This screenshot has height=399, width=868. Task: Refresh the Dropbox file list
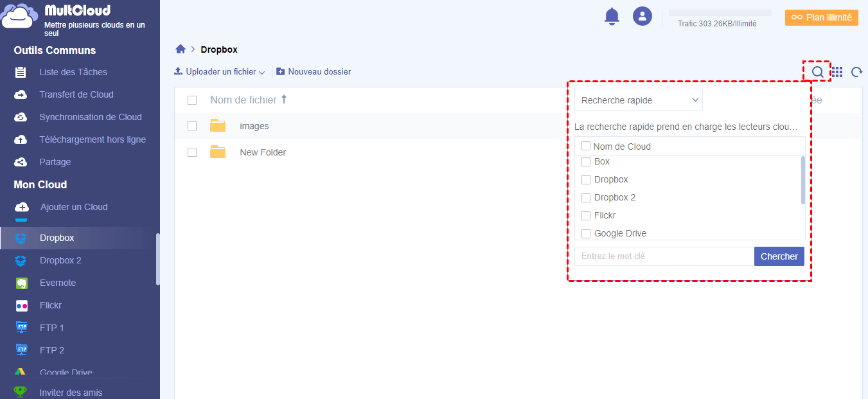[x=856, y=72]
